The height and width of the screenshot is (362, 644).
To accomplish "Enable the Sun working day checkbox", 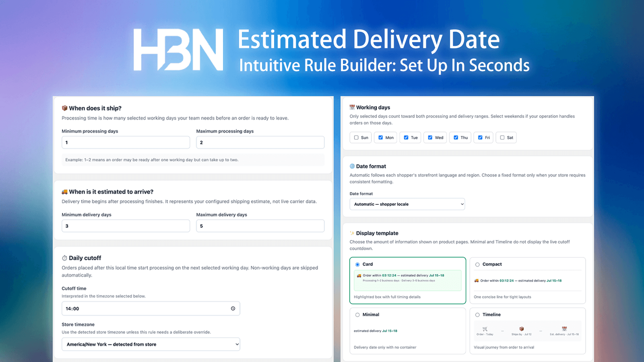I will point(356,138).
